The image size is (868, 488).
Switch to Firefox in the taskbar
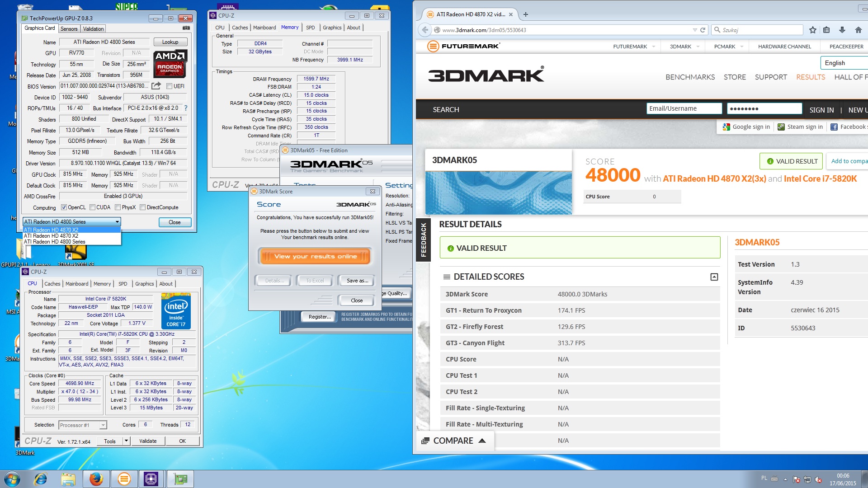tap(96, 479)
